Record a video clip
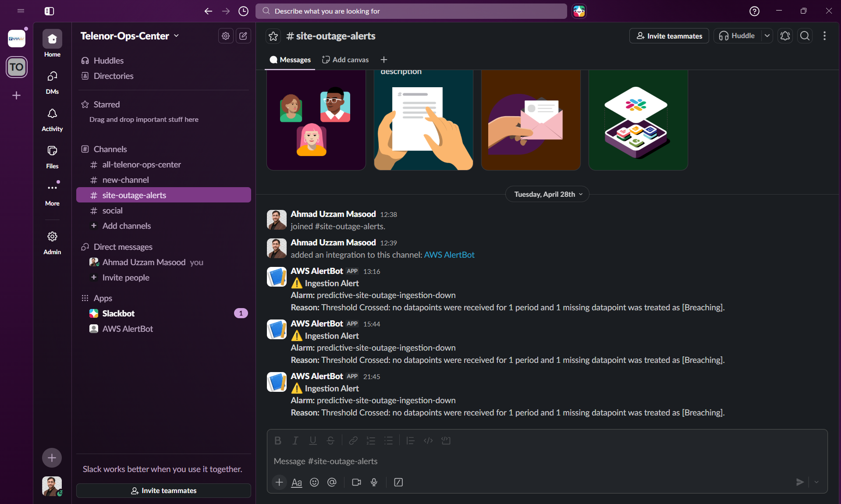Viewport: 841px width, 504px height. (356, 482)
